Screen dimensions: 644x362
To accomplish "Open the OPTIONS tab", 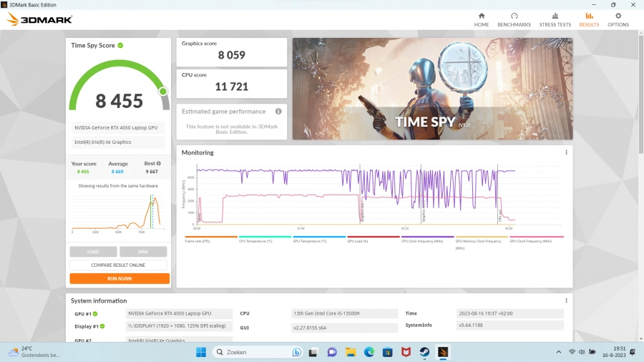I will coord(618,20).
